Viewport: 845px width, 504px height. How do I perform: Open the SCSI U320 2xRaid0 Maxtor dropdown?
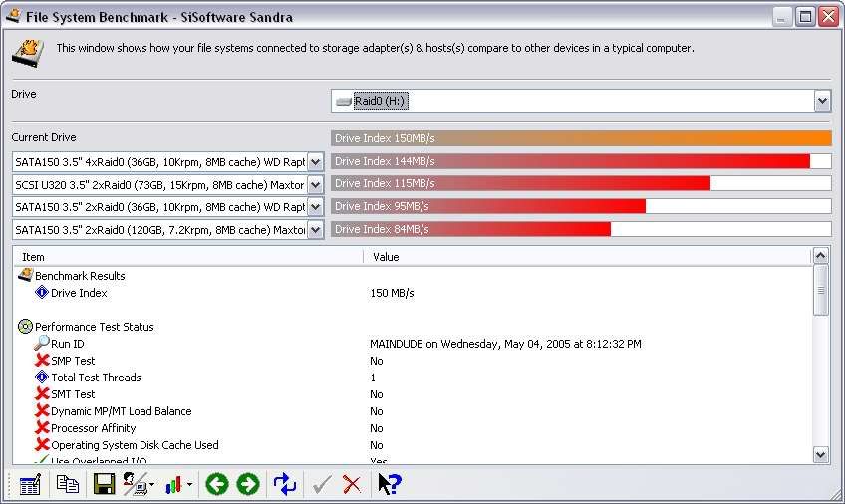pos(316,184)
